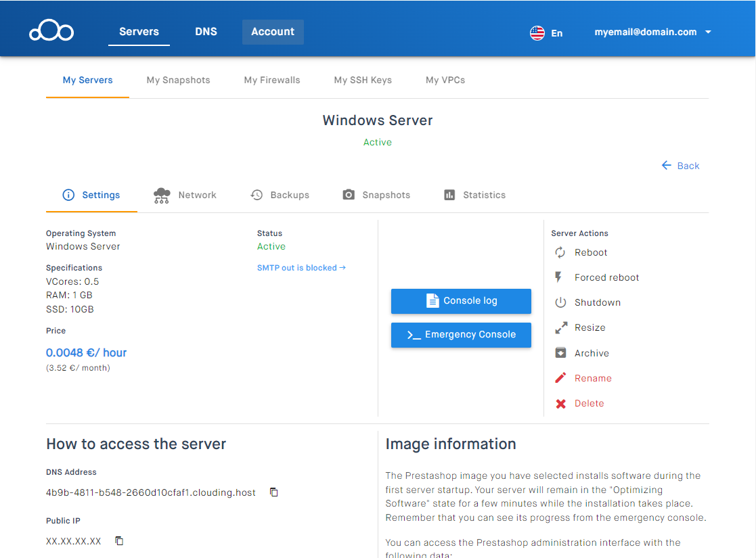
Task: Open the Servers top menu
Action: click(139, 32)
